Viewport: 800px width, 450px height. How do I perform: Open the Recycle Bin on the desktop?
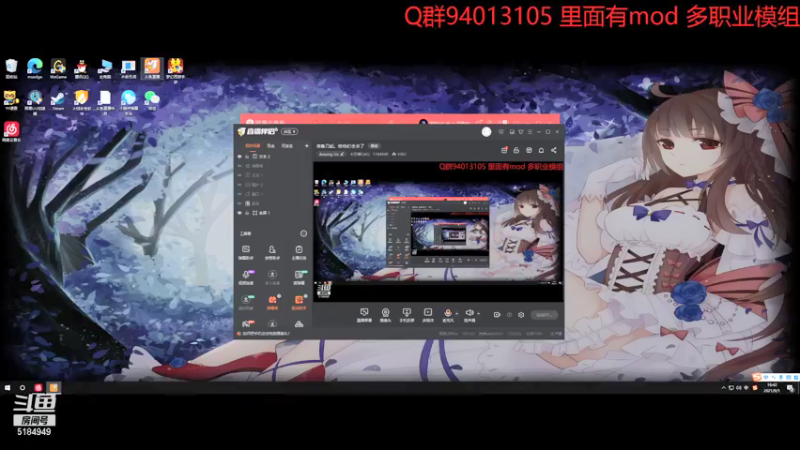click(x=11, y=68)
